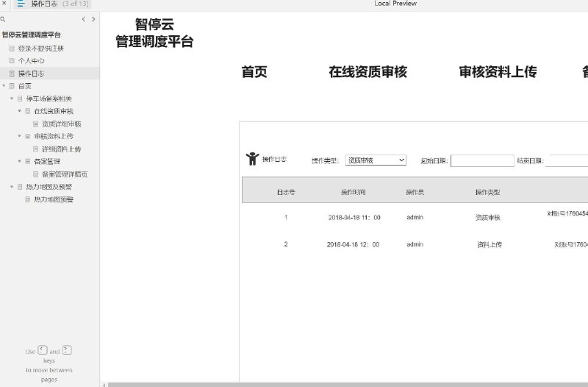588x387 pixels.
Task: Click page icon beside 热力地图预警
Action: click(x=28, y=199)
